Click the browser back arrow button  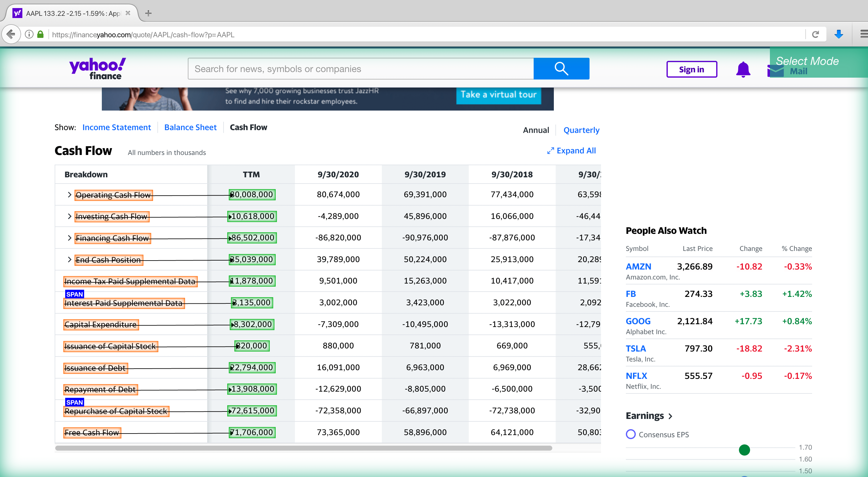pos(11,34)
